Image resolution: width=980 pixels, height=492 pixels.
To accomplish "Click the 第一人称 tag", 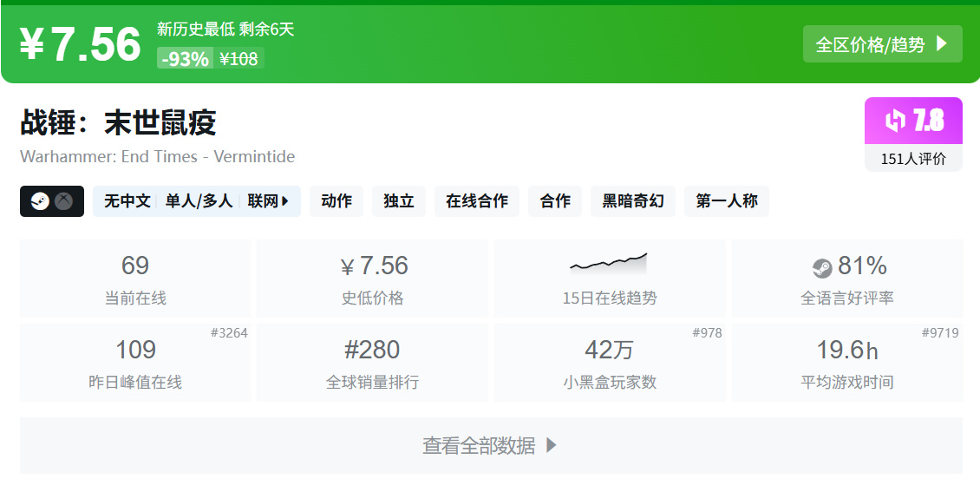I will (727, 201).
